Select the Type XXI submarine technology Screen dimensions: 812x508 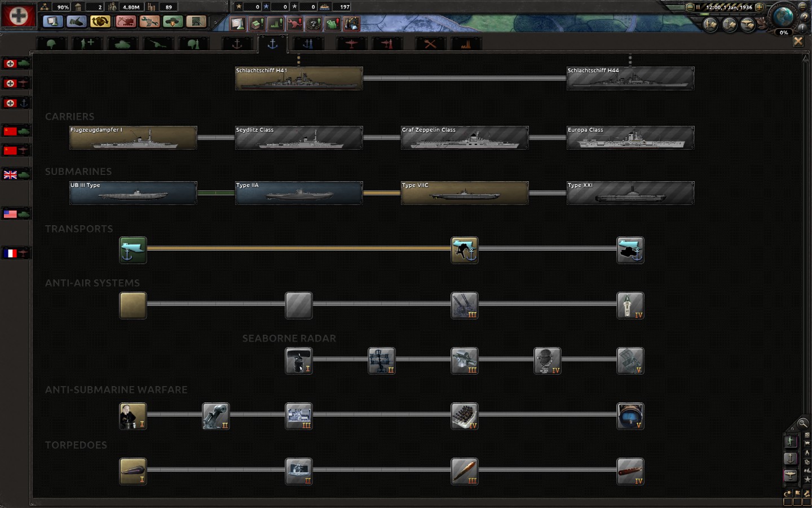[x=630, y=193]
